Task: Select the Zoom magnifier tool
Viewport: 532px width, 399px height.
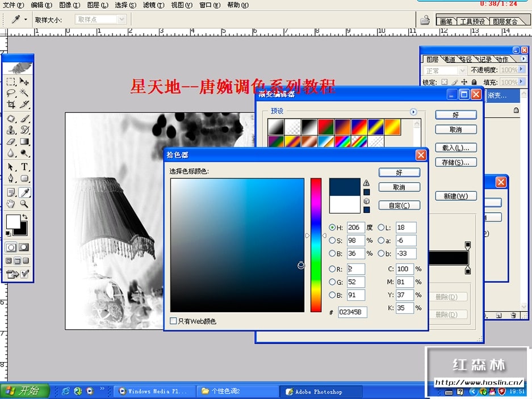Action: click(24, 204)
